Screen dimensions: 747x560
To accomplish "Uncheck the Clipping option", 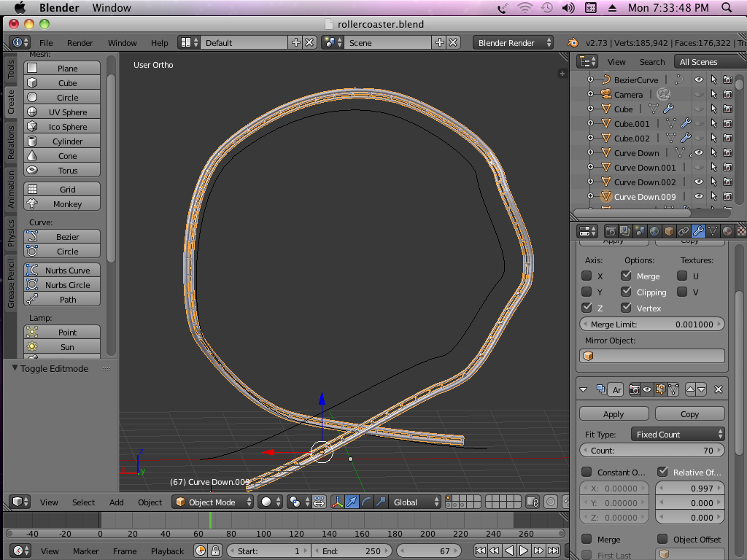I will 626,292.
